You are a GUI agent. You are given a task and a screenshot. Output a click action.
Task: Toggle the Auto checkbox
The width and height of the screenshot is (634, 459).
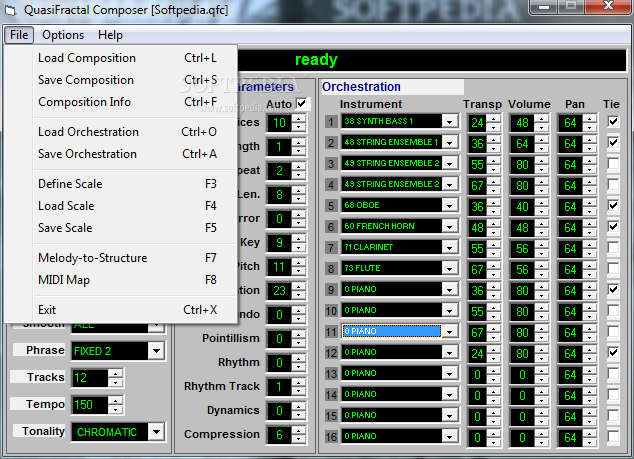tap(302, 104)
